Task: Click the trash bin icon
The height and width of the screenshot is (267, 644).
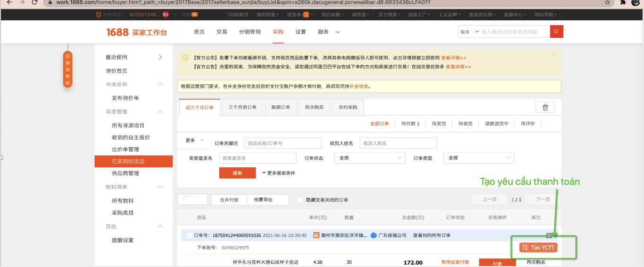Action: point(545,107)
